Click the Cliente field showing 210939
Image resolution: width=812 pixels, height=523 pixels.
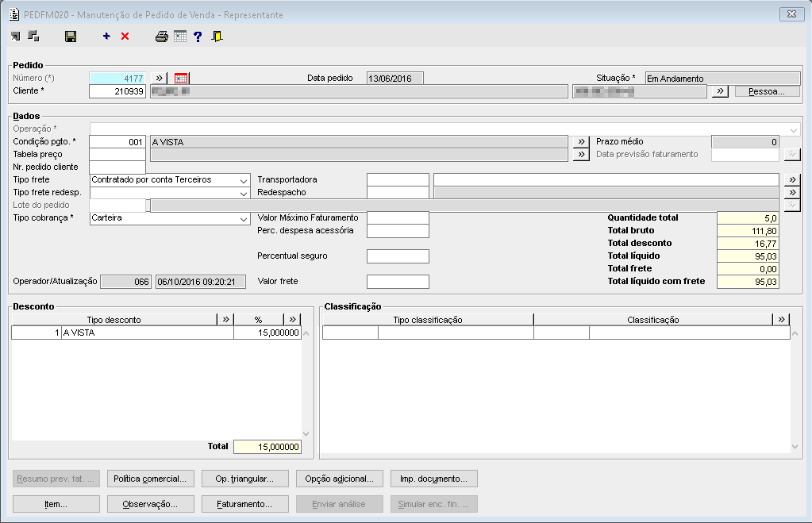pos(117,91)
